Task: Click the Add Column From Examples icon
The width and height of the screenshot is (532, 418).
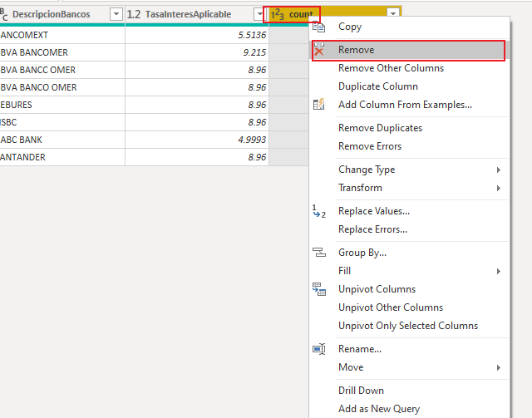Action: (x=319, y=105)
